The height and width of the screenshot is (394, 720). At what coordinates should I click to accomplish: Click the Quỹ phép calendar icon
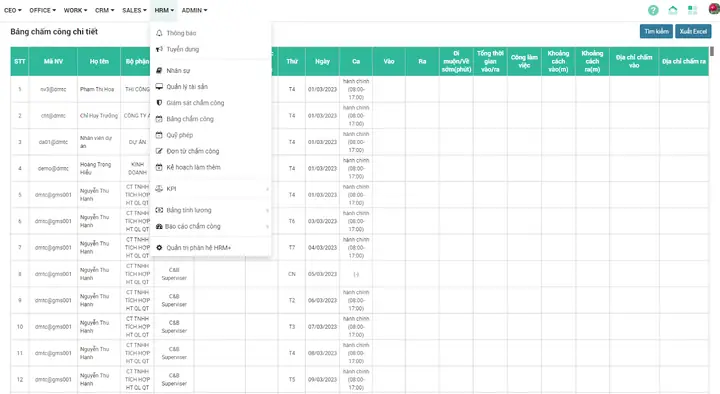pyautogui.click(x=159, y=135)
